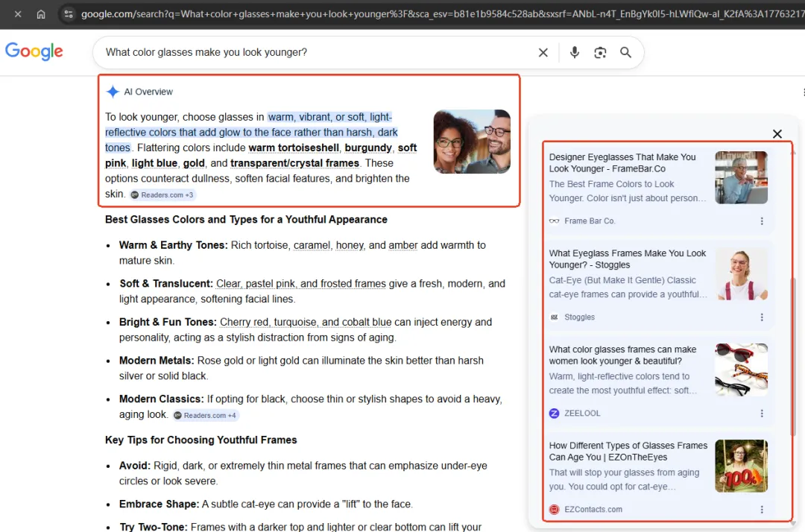Click the amber underlined term
The height and width of the screenshot is (532, 805).
point(403,245)
